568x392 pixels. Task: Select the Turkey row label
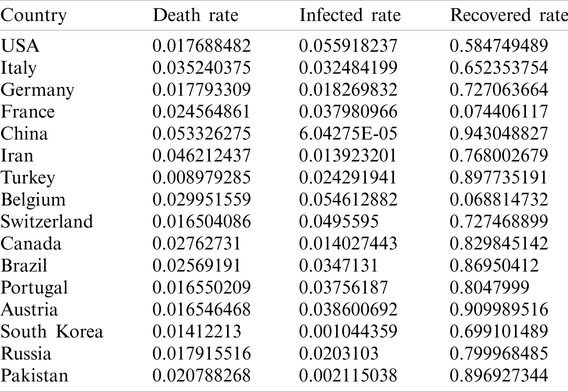pos(28,177)
